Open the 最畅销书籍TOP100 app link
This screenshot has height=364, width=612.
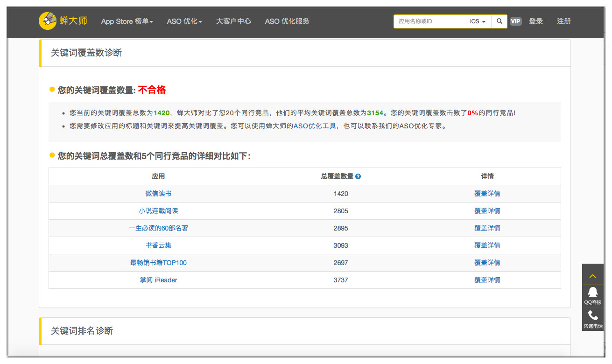(x=158, y=263)
